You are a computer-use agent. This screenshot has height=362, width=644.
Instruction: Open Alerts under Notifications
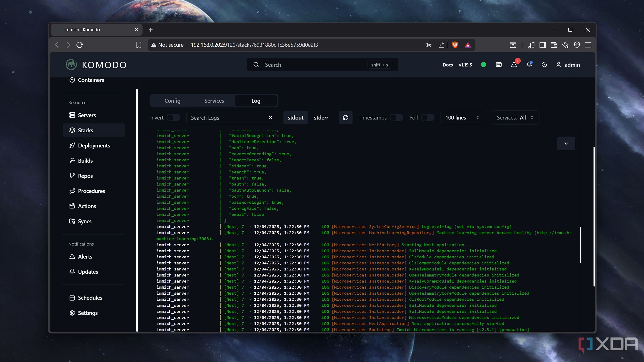[x=94, y=257]
